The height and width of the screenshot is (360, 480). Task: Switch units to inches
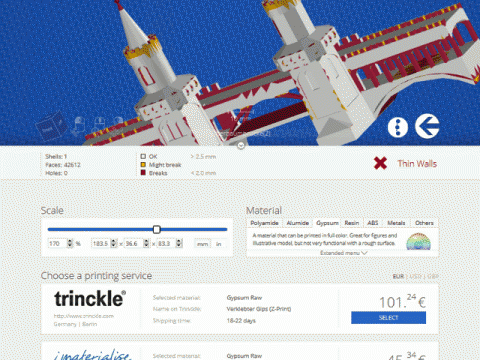[219, 244]
